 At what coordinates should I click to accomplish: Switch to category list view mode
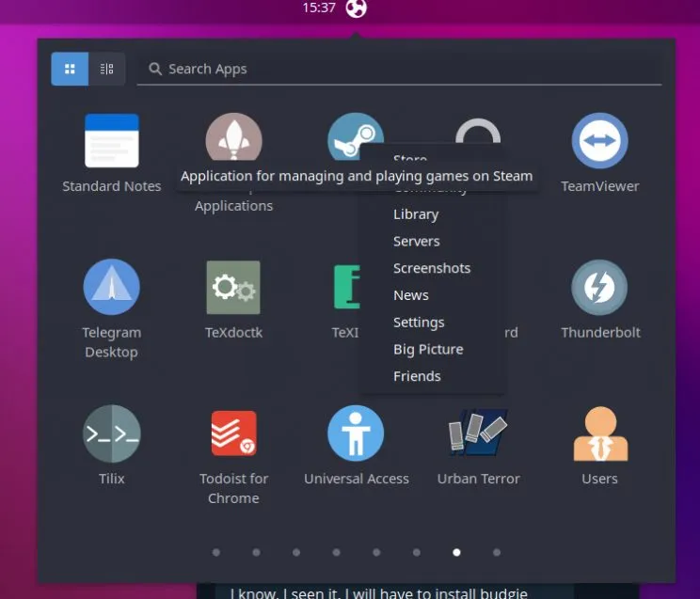(106, 69)
